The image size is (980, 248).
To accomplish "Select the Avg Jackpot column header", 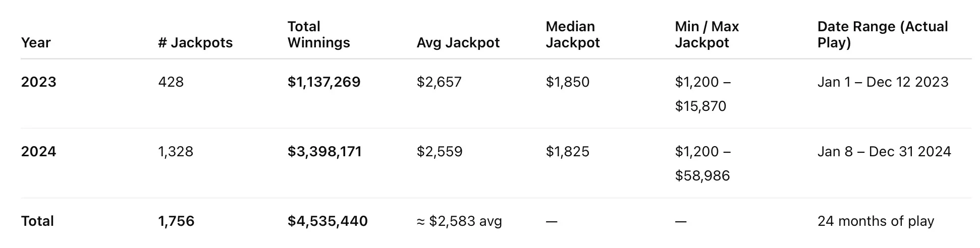I will [458, 43].
